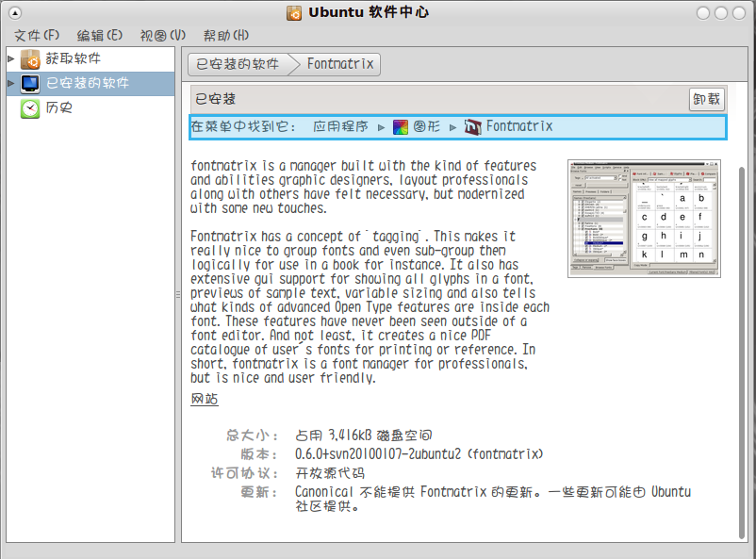Click the 开放源代码 license text
This screenshot has height=559, width=756.
click(330, 473)
